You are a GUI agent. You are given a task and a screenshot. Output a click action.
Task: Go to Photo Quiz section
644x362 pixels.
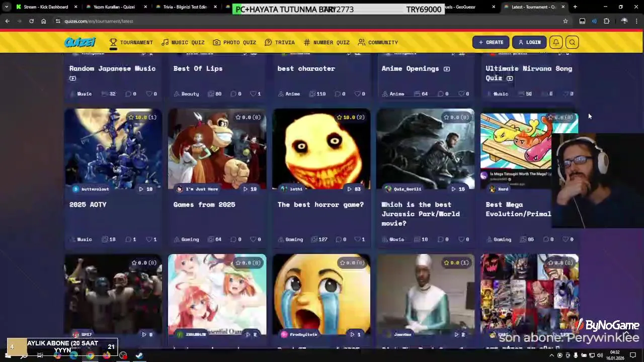coord(234,42)
